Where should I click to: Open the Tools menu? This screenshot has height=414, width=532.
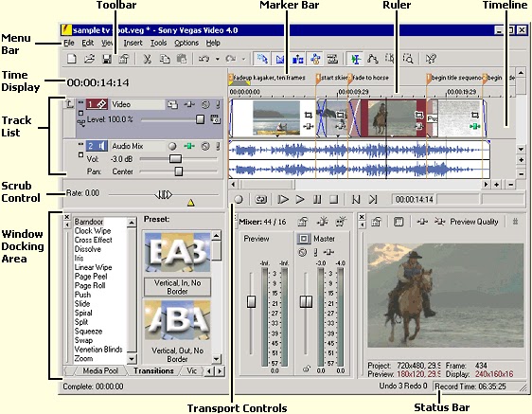point(158,43)
